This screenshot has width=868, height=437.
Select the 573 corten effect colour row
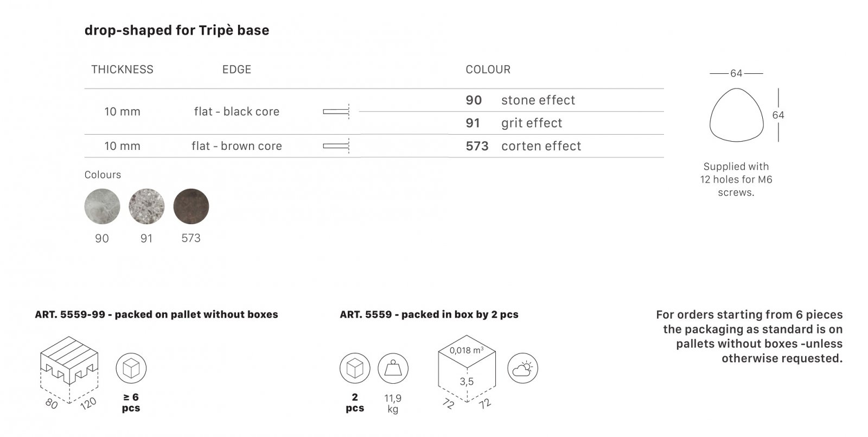564,146
